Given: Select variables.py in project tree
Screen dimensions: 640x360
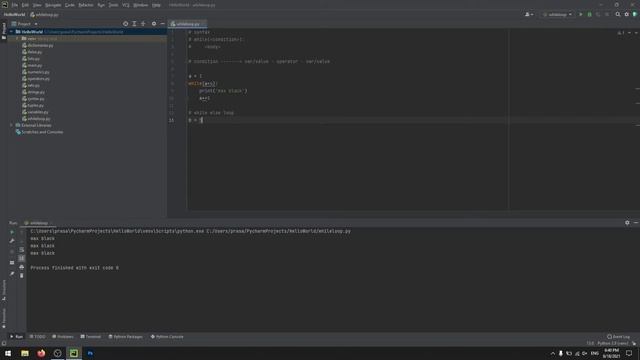Looking at the screenshot, I should click(x=35, y=112).
